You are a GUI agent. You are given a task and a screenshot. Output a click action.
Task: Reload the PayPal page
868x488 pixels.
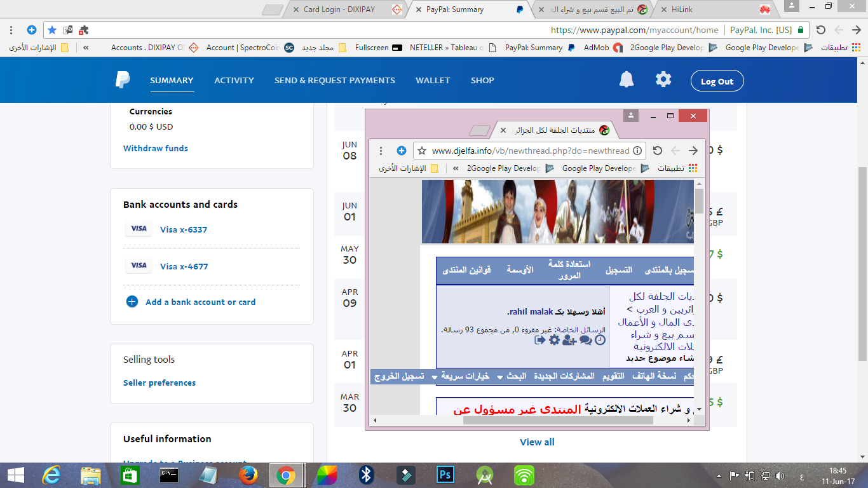coord(820,30)
